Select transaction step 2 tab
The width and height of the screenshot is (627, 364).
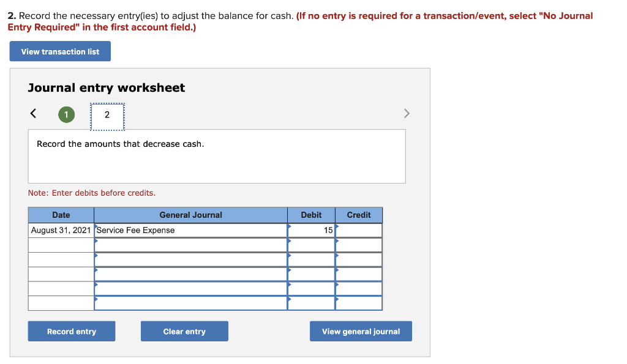click(x=107, y=114)
